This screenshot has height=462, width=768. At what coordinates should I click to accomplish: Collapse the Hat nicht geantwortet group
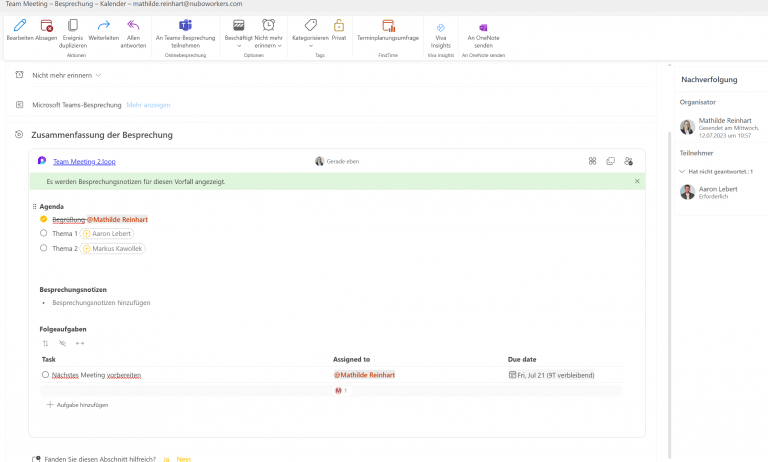tap(682, 171)
